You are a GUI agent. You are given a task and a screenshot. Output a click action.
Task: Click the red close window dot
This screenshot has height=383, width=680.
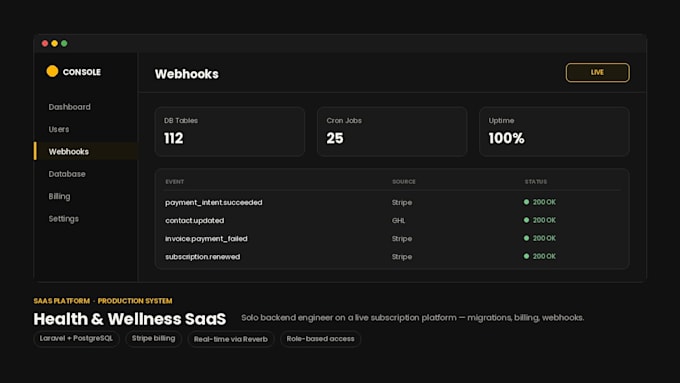[x=45, y=43]
